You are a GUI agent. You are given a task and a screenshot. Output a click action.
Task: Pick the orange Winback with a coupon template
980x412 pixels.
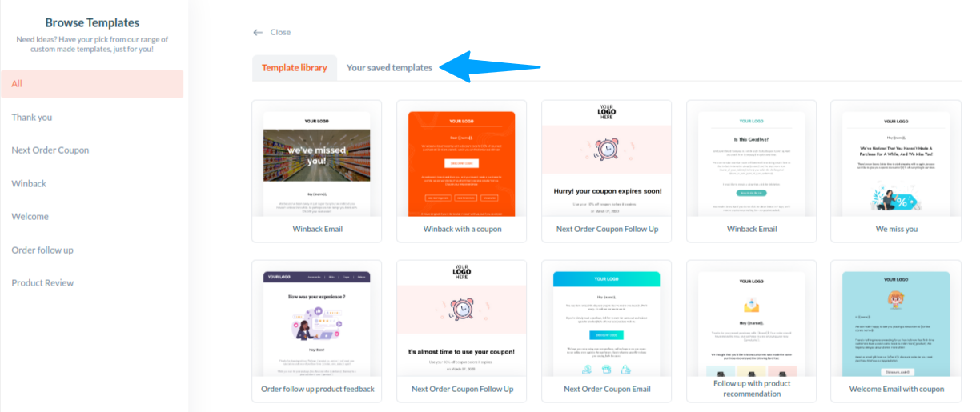coord(462,171)
